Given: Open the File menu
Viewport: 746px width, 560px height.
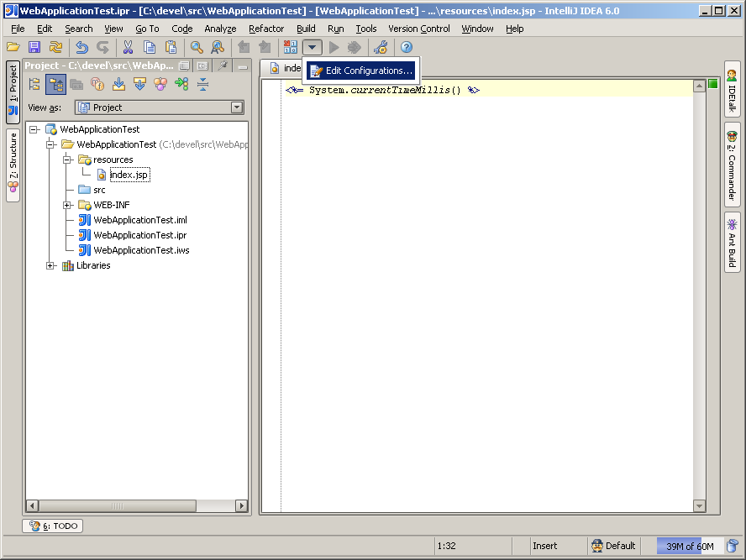Looking at the screenshot, I should point(18,29).
